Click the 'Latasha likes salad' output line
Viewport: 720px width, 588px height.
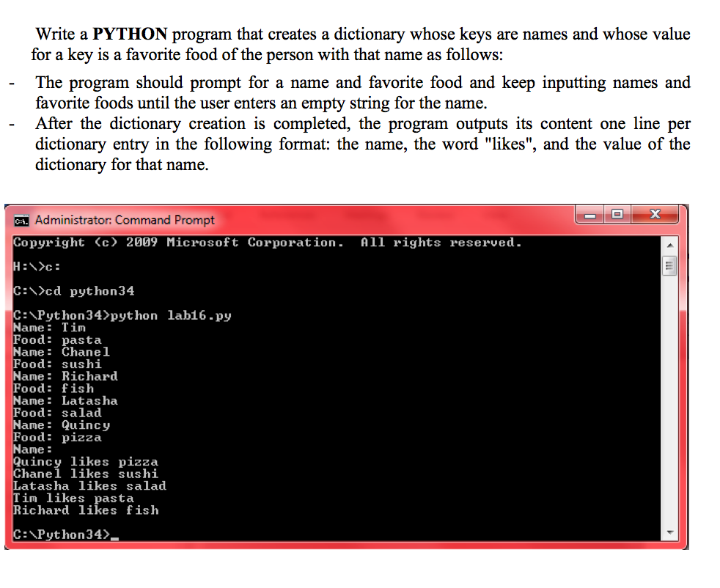90,485
